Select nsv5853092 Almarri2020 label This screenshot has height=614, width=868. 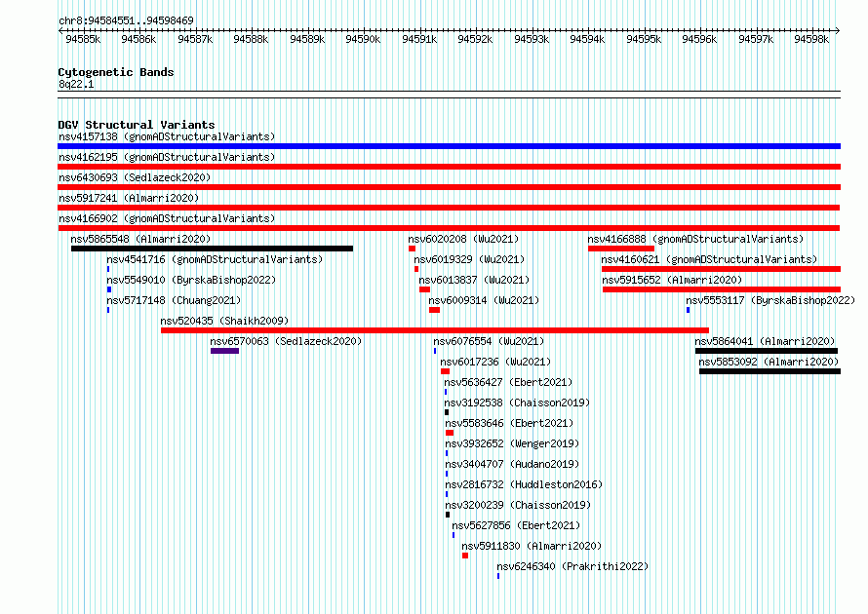coord(769,362)
